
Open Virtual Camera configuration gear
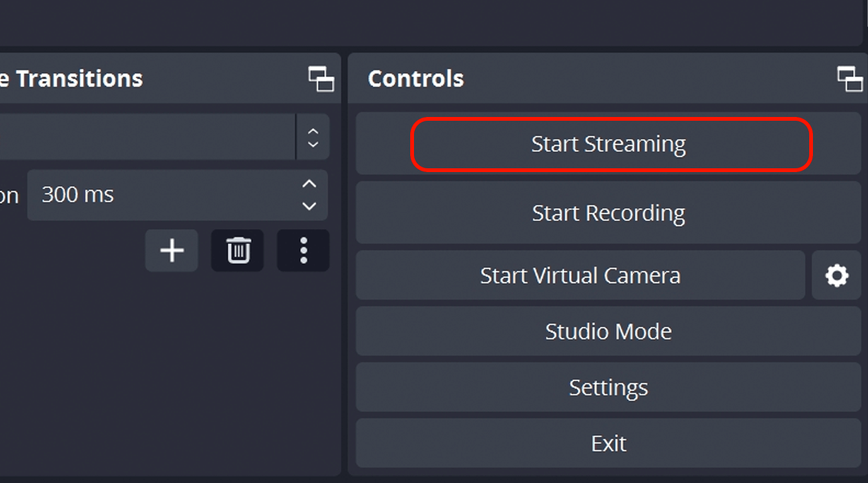click(x=836, y=275)
